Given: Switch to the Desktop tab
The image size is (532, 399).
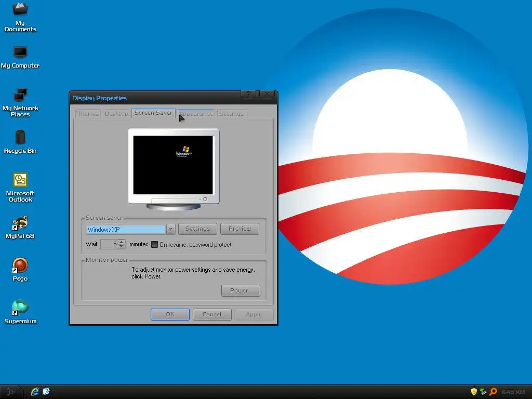Looking at the screenshot, I should (116, 114).
